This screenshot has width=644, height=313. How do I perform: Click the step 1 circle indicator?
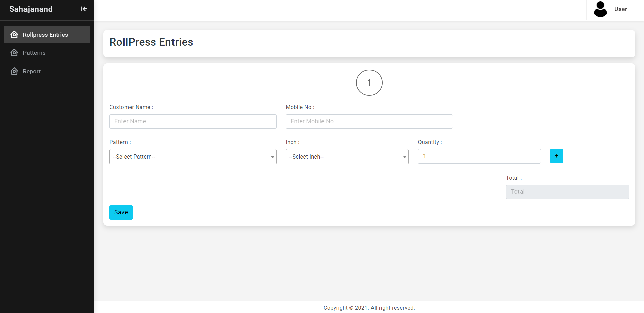coord(369,83)
